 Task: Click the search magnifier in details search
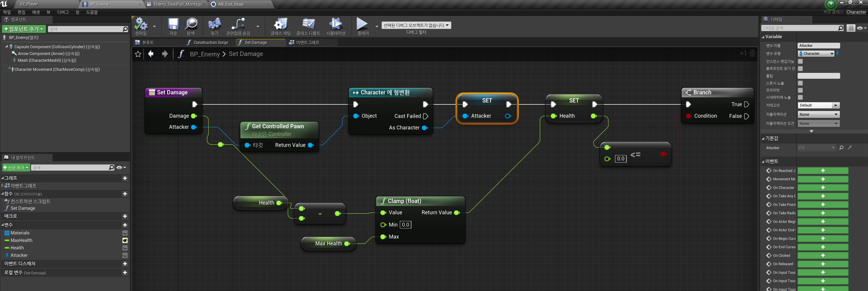click(841, 28)
